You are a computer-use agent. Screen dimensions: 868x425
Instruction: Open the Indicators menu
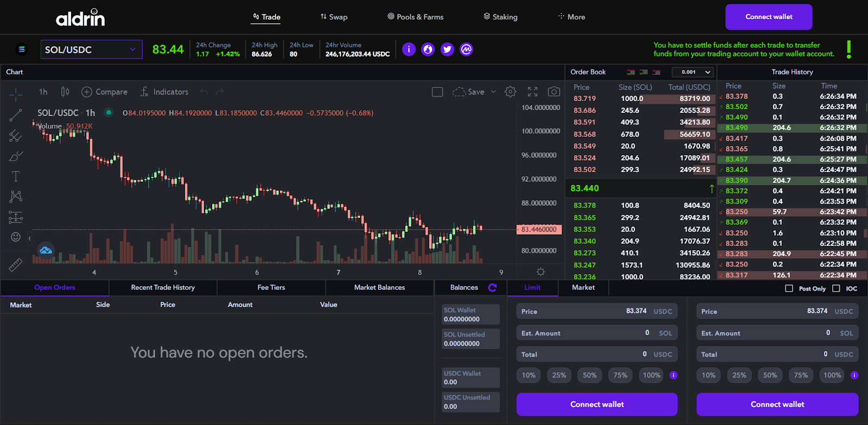tap(164, 92)
